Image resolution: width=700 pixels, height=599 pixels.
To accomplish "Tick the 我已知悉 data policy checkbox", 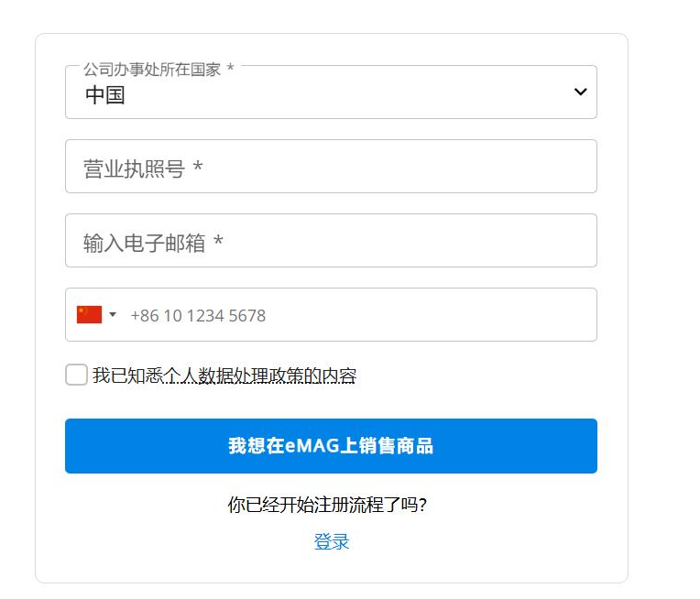I will click(76, 375).
